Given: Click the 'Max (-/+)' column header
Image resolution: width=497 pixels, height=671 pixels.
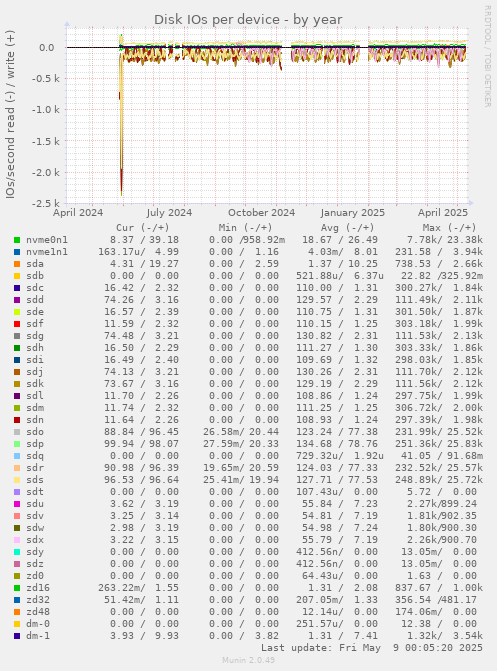Looking at the screenshot, I should (x=449, y=228).
